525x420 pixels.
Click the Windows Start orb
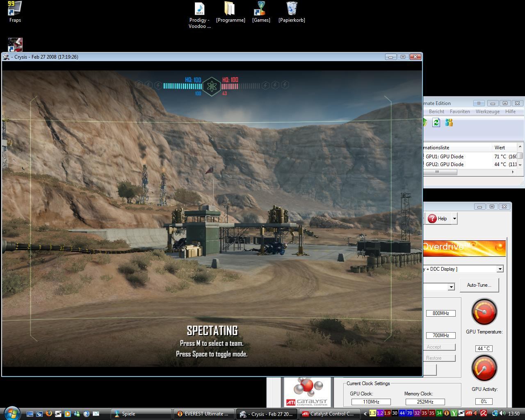11,413
